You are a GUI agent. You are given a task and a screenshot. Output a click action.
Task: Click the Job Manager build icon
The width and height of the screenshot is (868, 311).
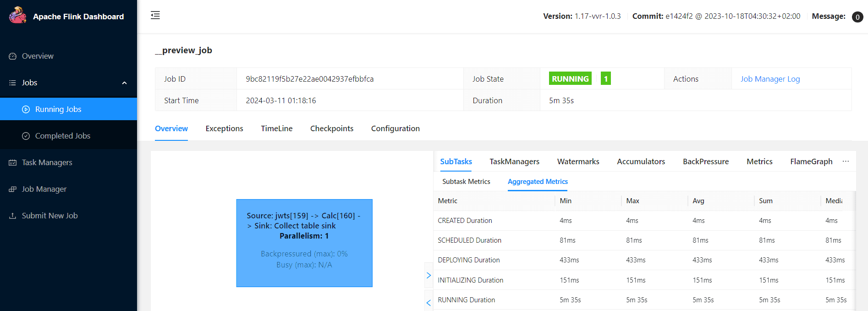click(x=13, y=189)
